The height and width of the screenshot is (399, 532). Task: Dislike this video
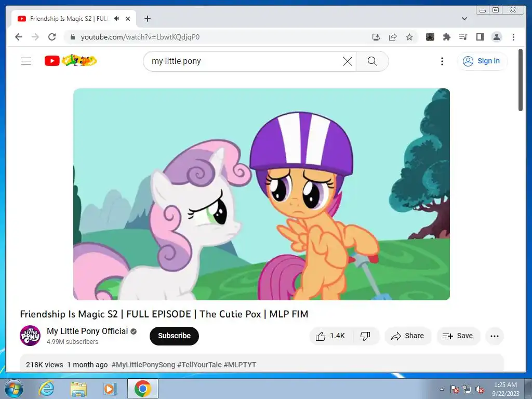[x=365, y=336]
